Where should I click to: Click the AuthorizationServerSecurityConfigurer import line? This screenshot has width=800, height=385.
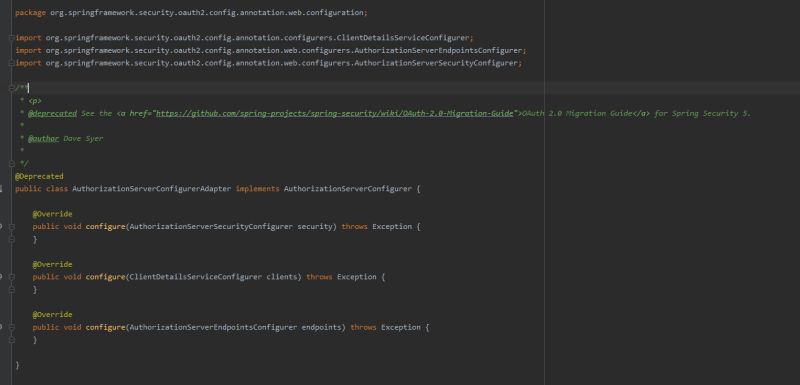pos(269,63)
